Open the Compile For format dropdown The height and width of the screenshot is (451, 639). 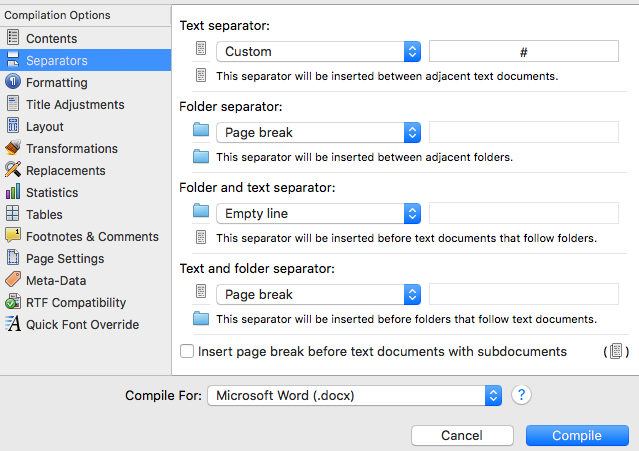(x=354, y=395)
